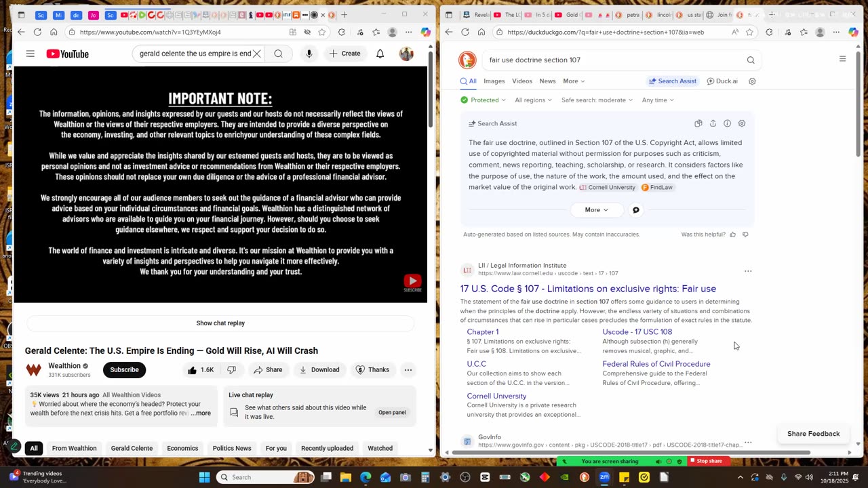Mark Search Assist answer as helpful

pyautogui.click(x=732, y=235)
